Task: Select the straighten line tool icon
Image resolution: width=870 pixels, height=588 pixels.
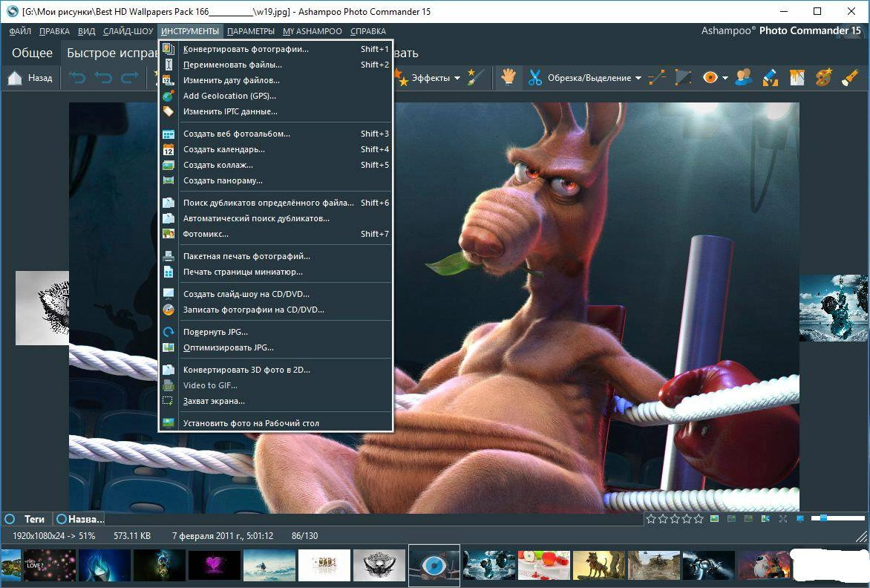Action: pyautogui.click(x=657, y=78)
